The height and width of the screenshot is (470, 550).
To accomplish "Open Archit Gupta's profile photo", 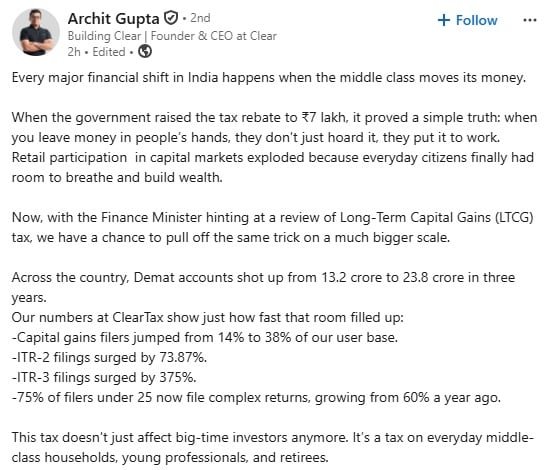I will (35, 32).
